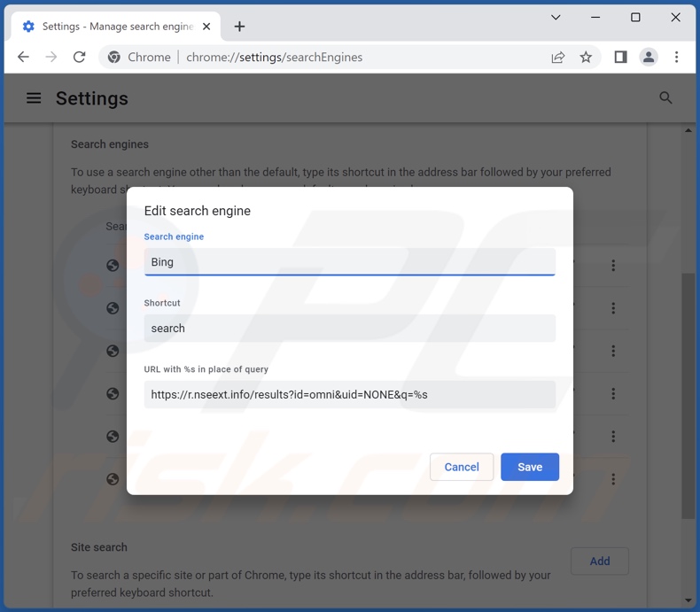Minimize the Chrome window
The image size is (700, 612).
coord(595,18)
